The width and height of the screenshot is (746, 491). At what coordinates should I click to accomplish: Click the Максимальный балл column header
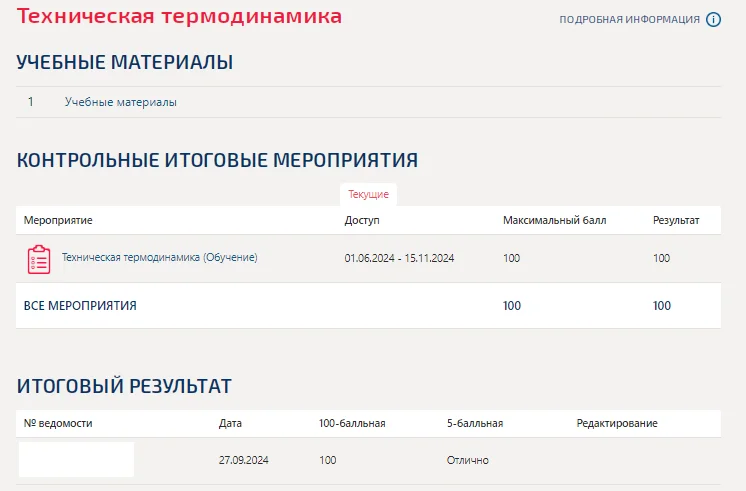[555, 220]
